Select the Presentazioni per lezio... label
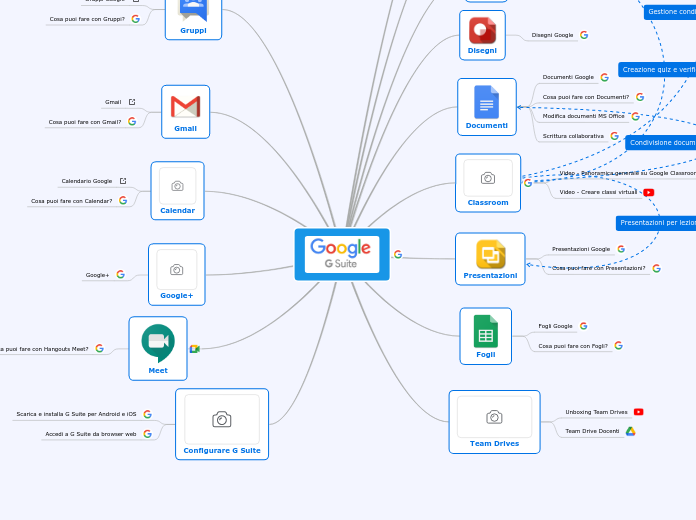 [656, 223]
